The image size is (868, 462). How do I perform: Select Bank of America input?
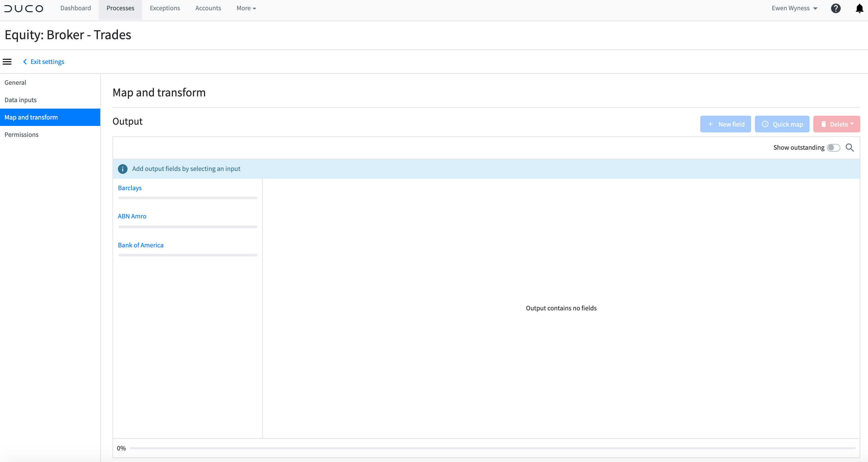pos(140,245)
